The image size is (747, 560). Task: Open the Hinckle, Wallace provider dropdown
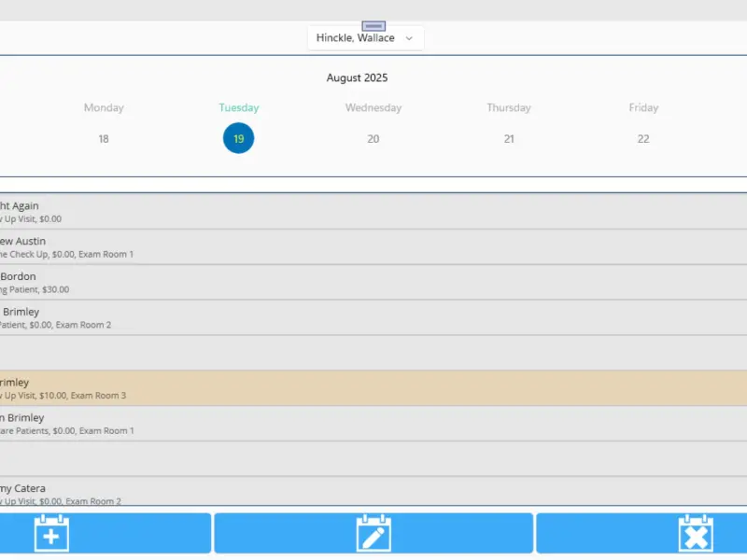pyautogui.click(x=365, y=38)
